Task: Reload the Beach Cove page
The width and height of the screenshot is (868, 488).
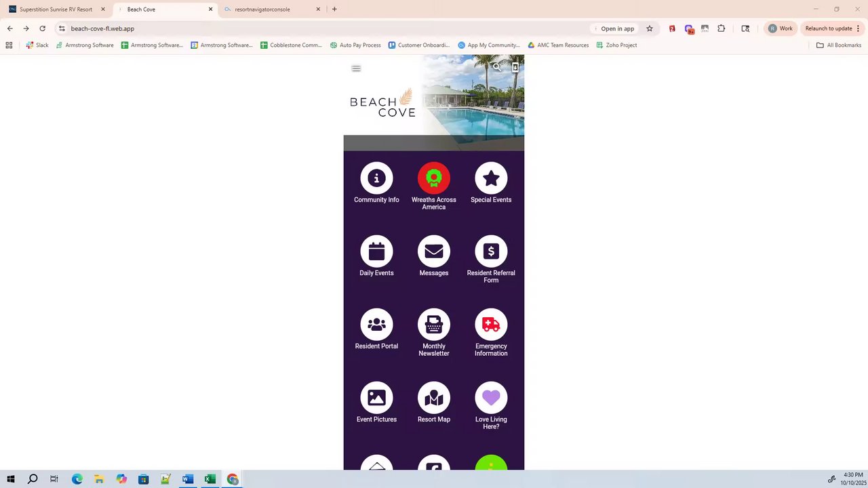Action: [x=42, y=28]
